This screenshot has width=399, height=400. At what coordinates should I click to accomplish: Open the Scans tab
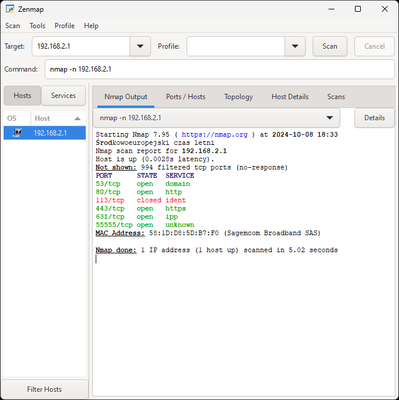tap(336, 97)
